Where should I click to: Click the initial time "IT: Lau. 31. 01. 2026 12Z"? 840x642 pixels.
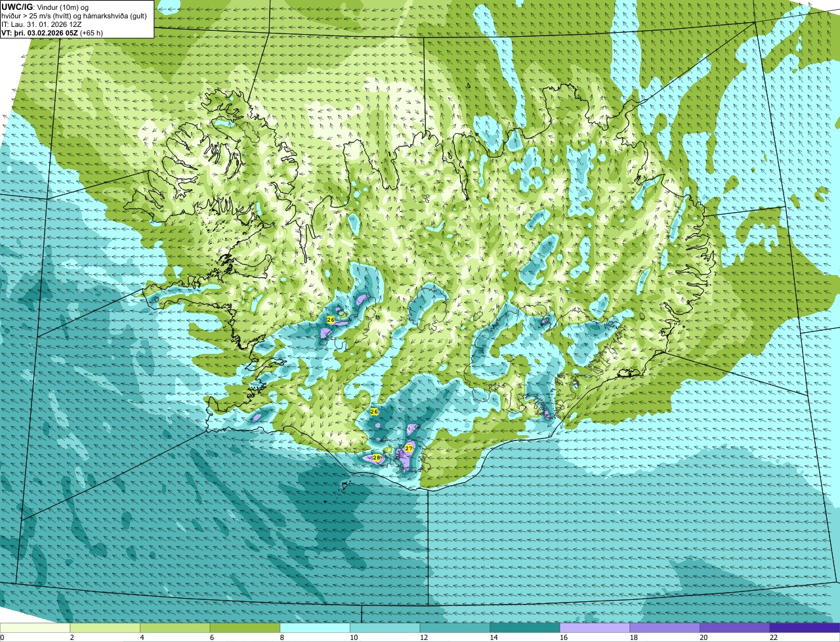[x=41, y=24]
